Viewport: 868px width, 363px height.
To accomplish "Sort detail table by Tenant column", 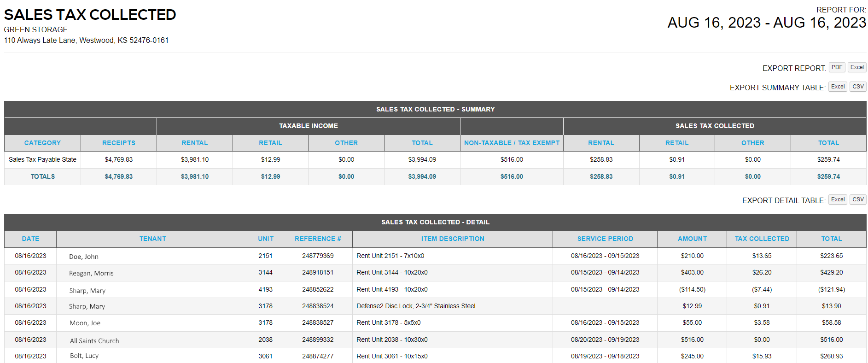I will pos(152,239).
